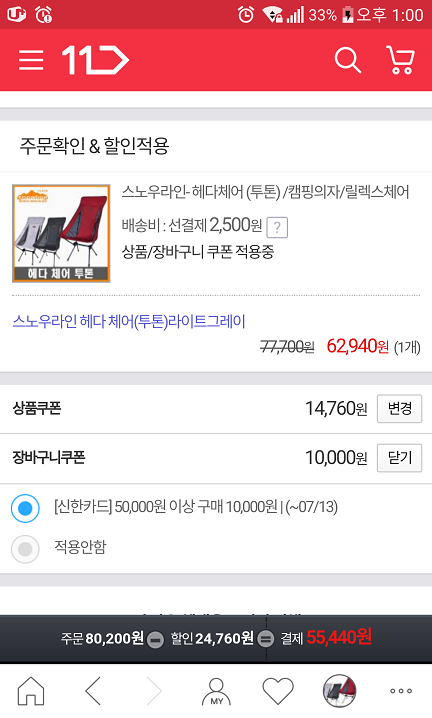Select Shinhan Card 10,000원 coupon radio
This screenshot has width=432, height=718.
point(25,508)
